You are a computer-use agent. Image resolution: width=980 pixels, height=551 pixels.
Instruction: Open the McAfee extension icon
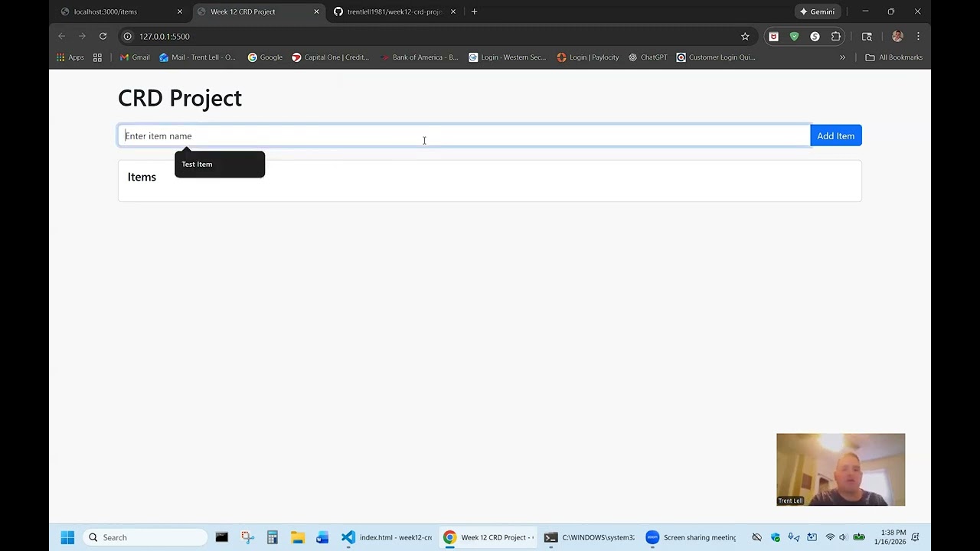pyautogui.click(x=773, y=36)
